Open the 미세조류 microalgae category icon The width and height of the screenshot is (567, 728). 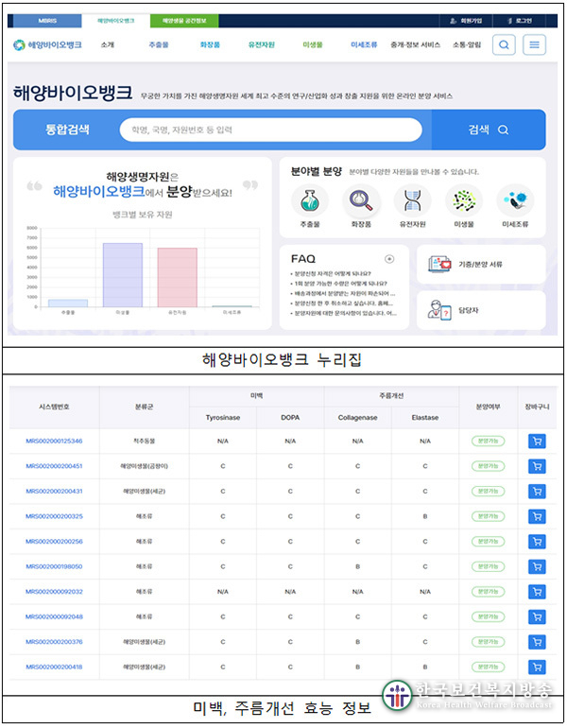515,200
